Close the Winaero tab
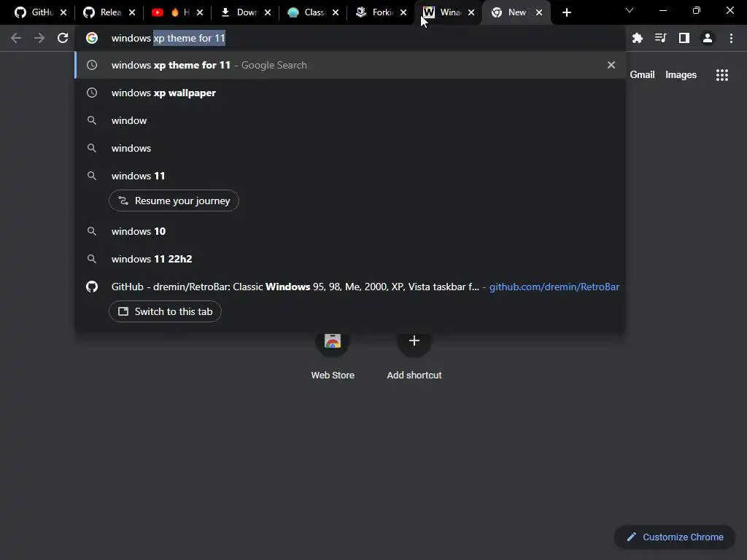The width and height of the screenshot is (747, 560). [x=471, y=13]
